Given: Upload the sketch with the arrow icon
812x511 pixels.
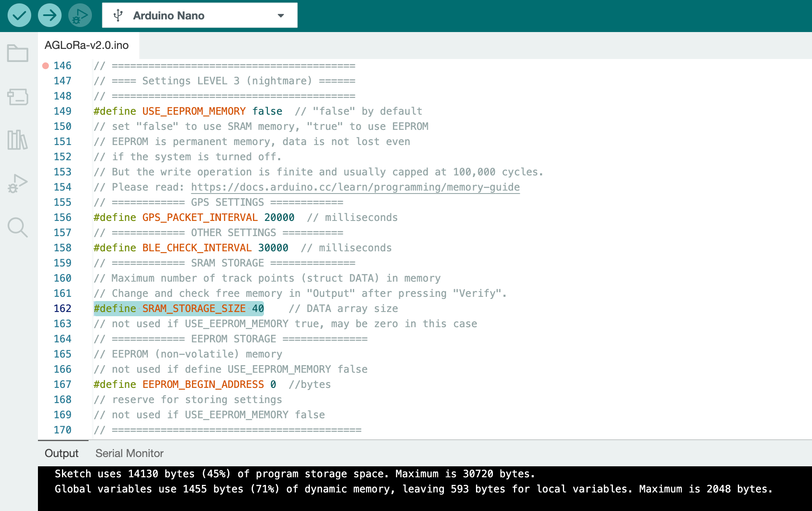Looking at the screenshot, I should tap(49, 15).
